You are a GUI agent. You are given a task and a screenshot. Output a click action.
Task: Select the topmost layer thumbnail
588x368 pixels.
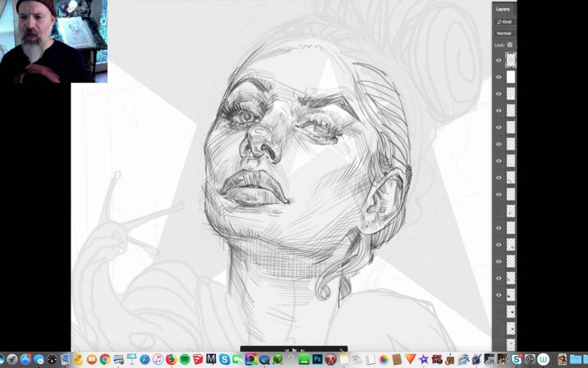511,60
